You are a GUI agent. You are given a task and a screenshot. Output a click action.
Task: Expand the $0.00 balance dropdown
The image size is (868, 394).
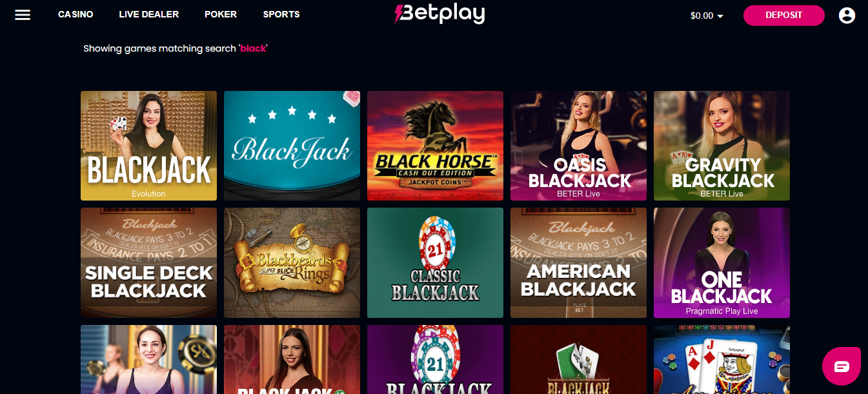pyautogui.click(x=707, y=15)
